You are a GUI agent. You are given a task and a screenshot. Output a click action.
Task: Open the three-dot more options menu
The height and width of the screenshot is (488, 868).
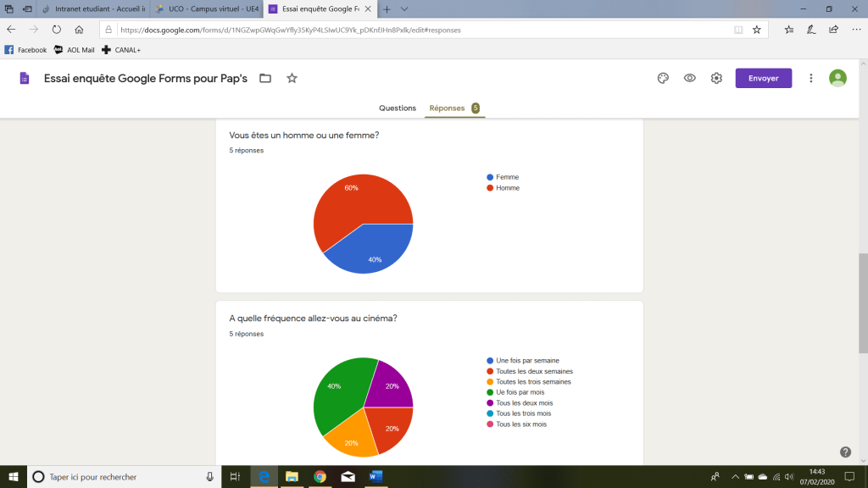811,78
